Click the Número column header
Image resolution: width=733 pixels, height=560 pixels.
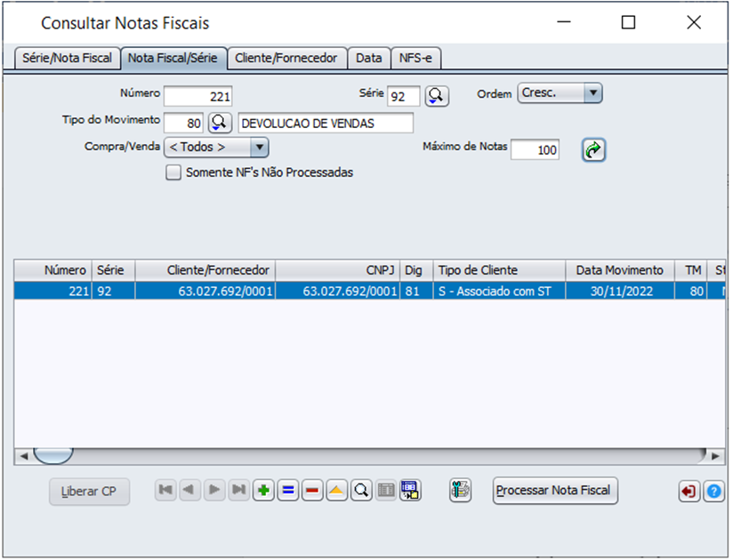(x=52, y=270)
